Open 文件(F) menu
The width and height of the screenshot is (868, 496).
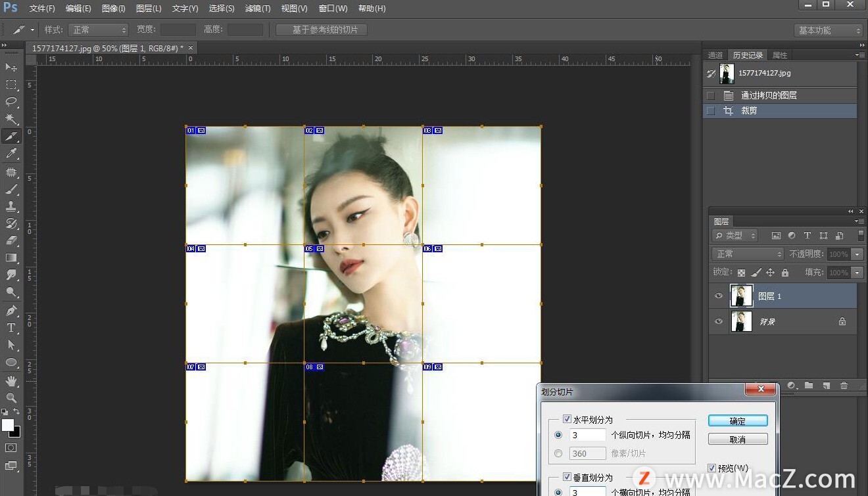[42, 9]
